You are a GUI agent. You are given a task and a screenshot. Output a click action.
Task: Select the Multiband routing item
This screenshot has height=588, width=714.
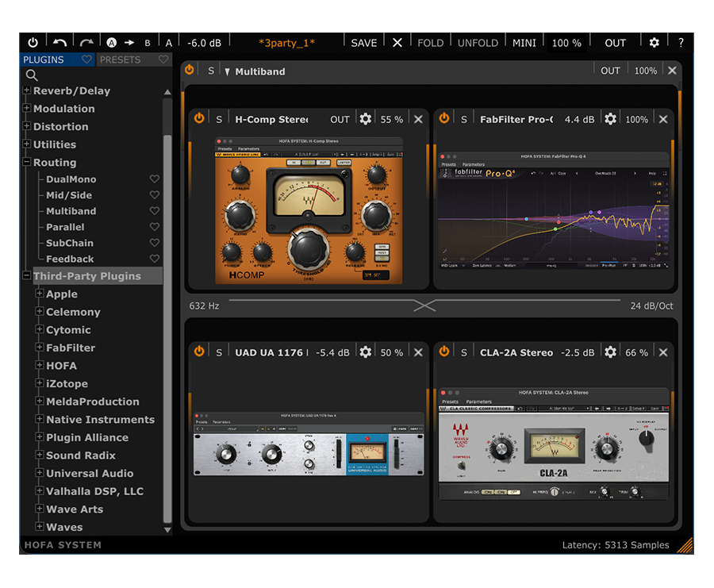(71, 211)
